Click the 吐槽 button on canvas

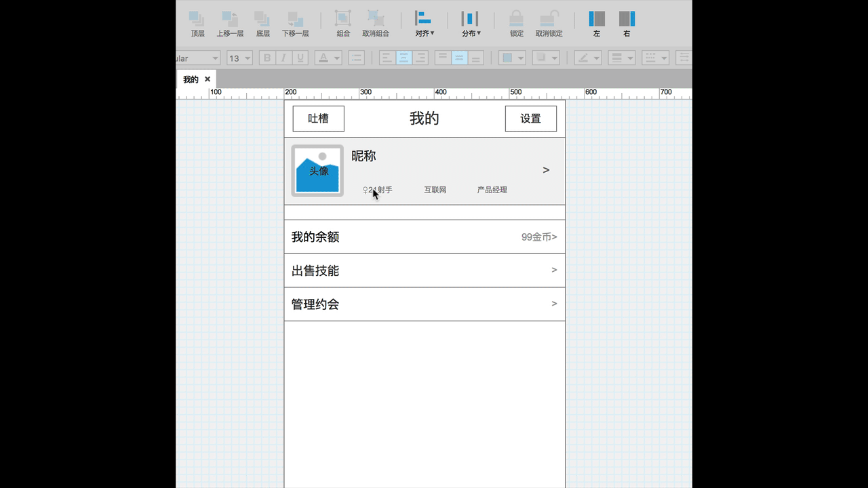(x=318, y=119)
